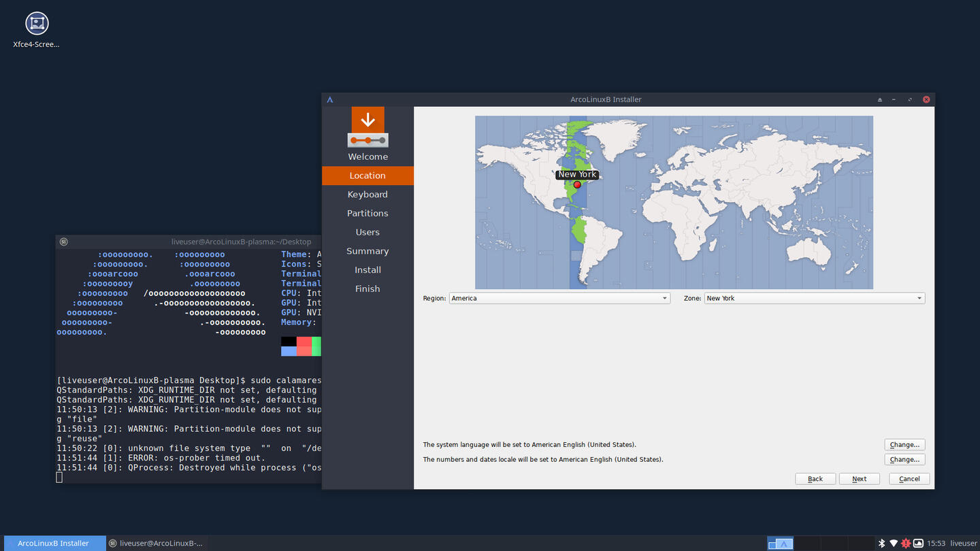The width and height of the screenshot is (980, 551).
Task: Click the red alert notification tray icon
Action: click(x=906, y=543)
